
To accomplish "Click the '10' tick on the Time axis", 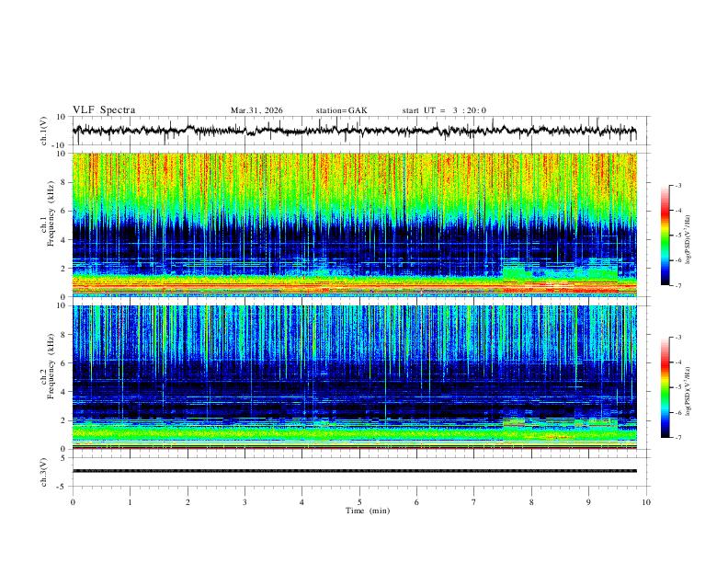I will click(646, 502).
